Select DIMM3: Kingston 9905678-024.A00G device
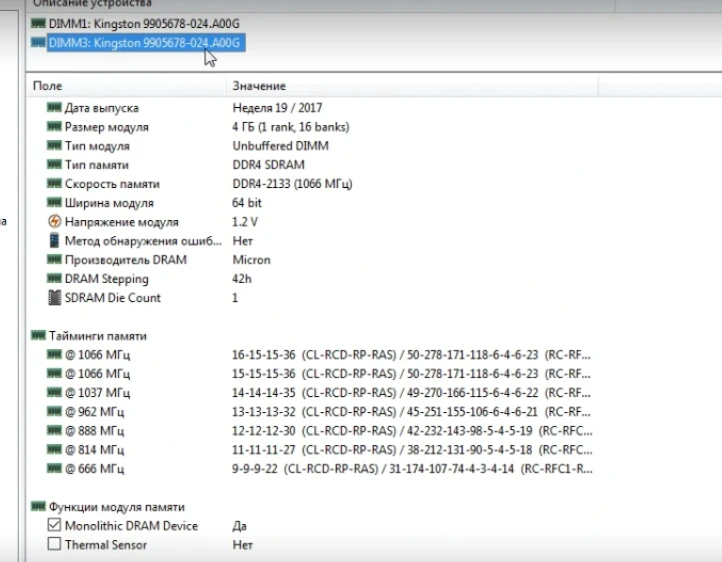This screenshot has width=722, height=562. 144,43
